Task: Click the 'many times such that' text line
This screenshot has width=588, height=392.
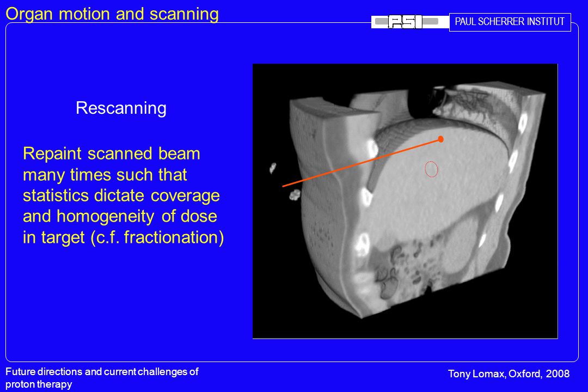Action: pyautogui.click(x=105, y=175)
